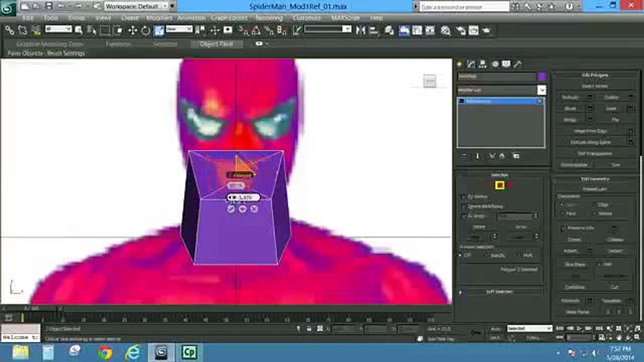Open Google Chrome from taskbar
Screen dimensions: 644x362
point(105,352)
